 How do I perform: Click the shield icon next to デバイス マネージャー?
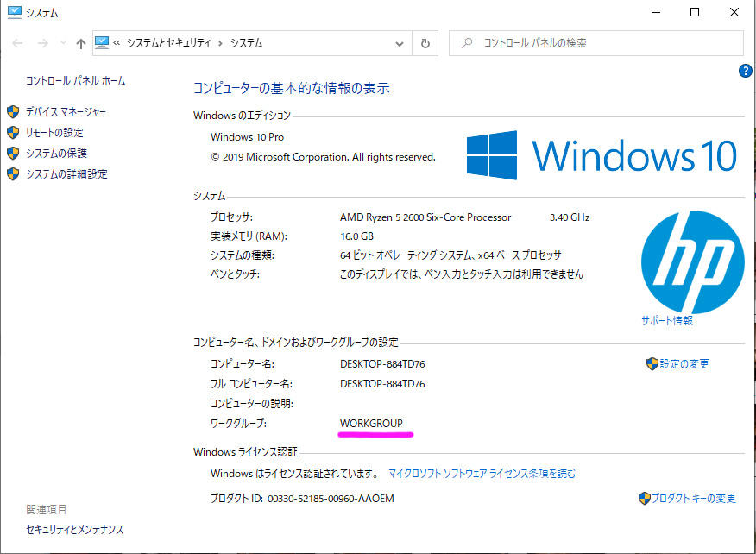click(13, 112)
